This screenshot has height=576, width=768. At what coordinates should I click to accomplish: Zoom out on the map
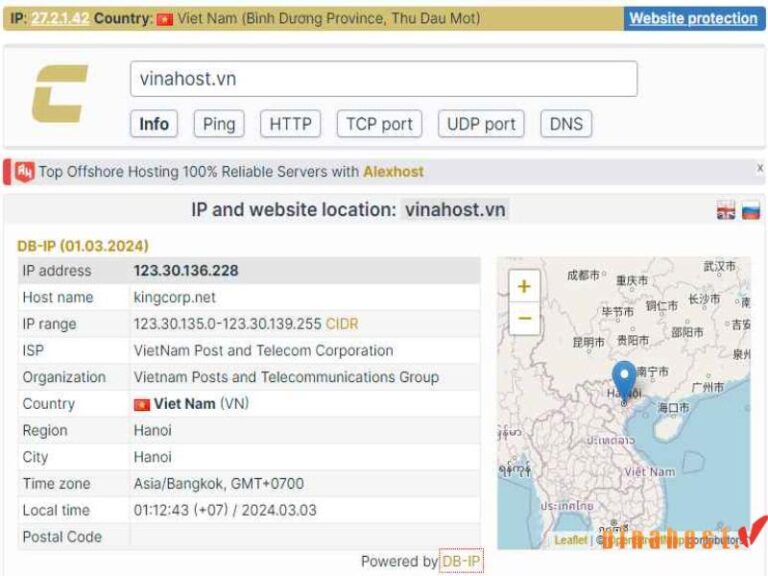point(524,318)
